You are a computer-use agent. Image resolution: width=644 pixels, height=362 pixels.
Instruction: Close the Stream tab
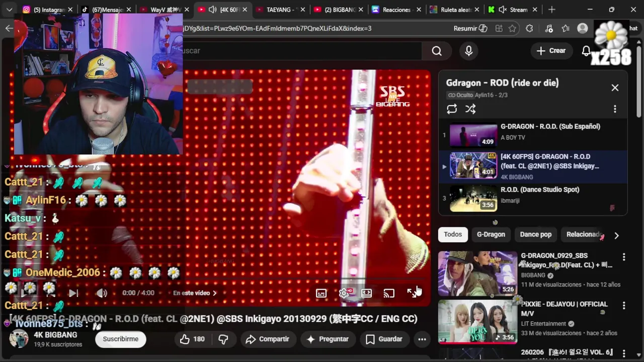(534, 10)
